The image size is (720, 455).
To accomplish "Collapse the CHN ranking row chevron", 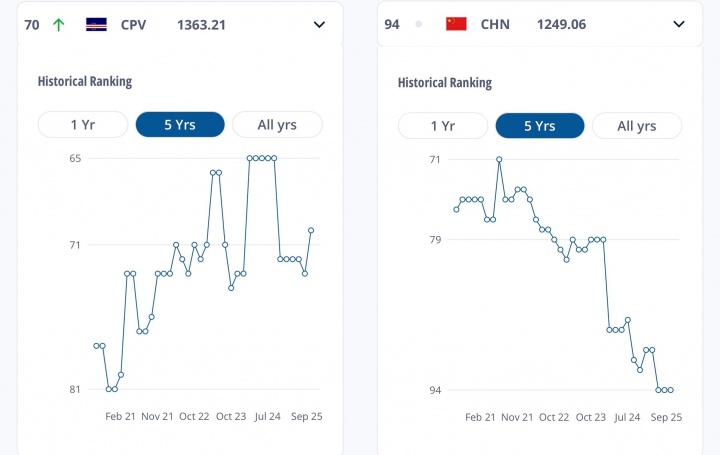I will tap(679, 24).
